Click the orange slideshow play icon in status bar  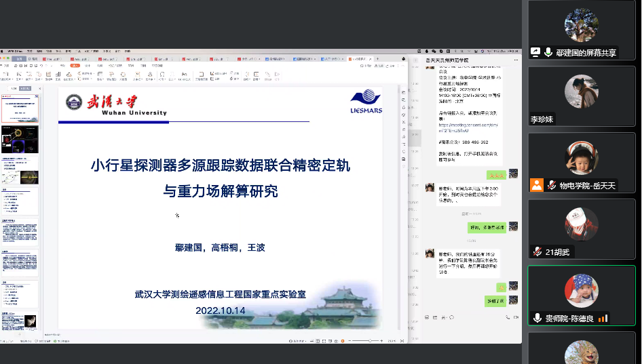[x=343, y=341]
